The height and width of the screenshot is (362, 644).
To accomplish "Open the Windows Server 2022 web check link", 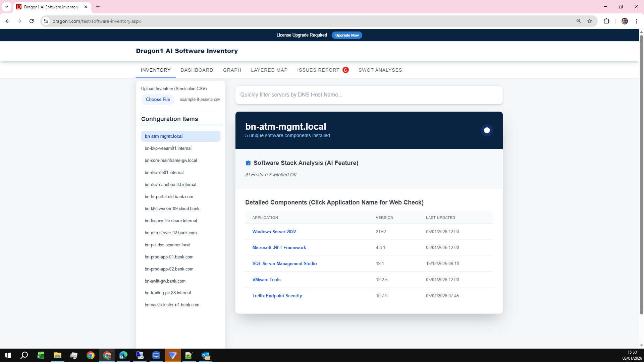I will [x=274, y=232].
